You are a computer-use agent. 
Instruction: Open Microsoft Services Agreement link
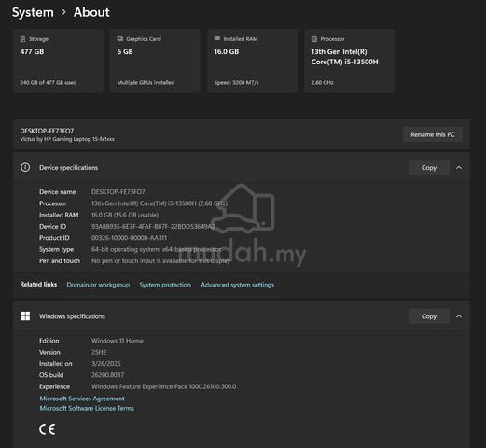[82, 399]
